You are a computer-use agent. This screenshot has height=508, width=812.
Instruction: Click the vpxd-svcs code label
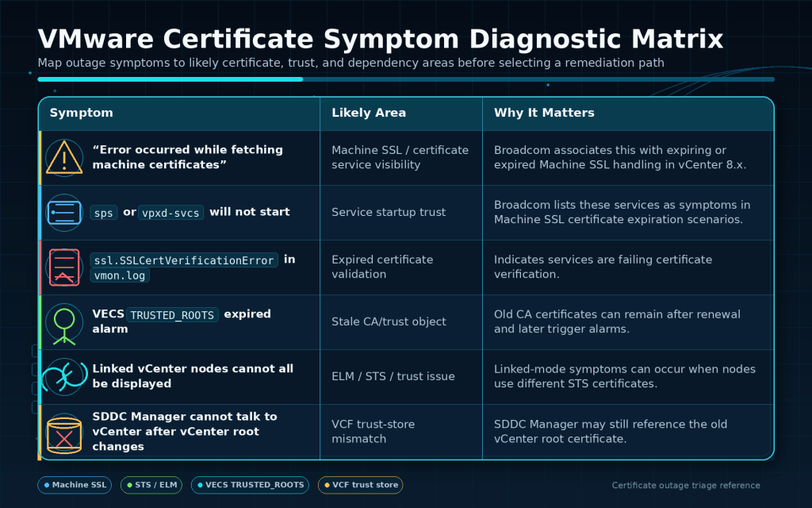(x=170, y=213)
